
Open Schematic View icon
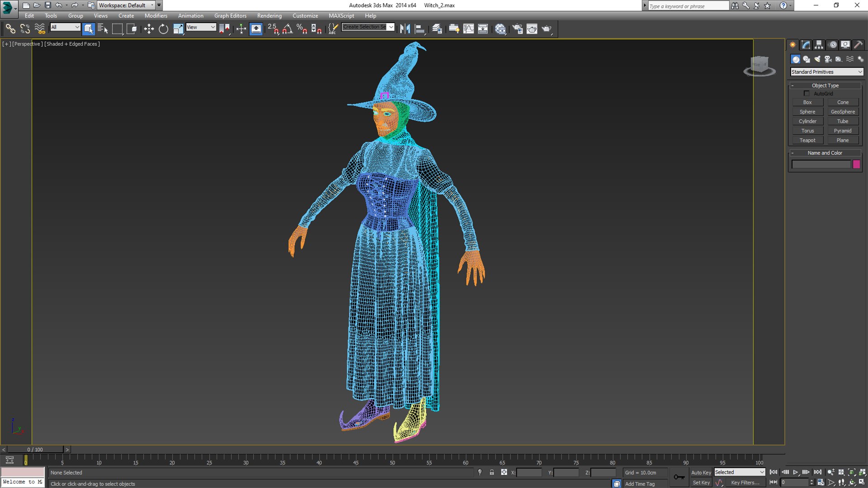pyautogui.click(x=483, y=29)
